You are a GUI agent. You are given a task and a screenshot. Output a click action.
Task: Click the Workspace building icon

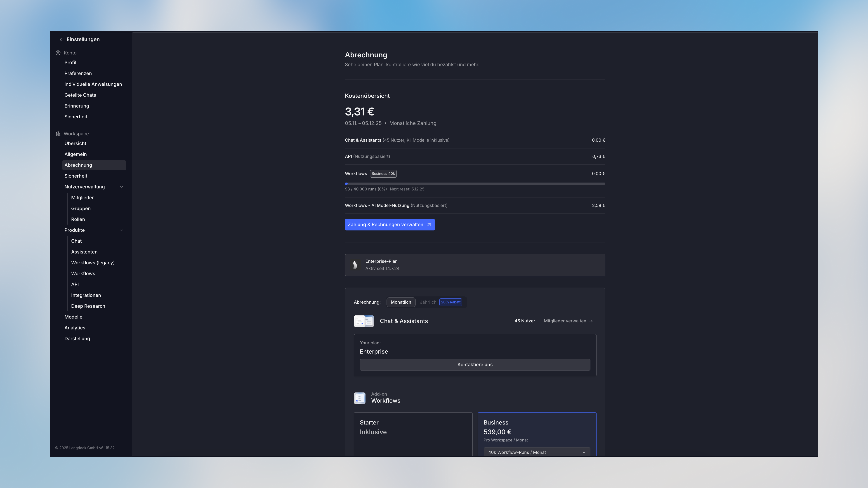58,134
